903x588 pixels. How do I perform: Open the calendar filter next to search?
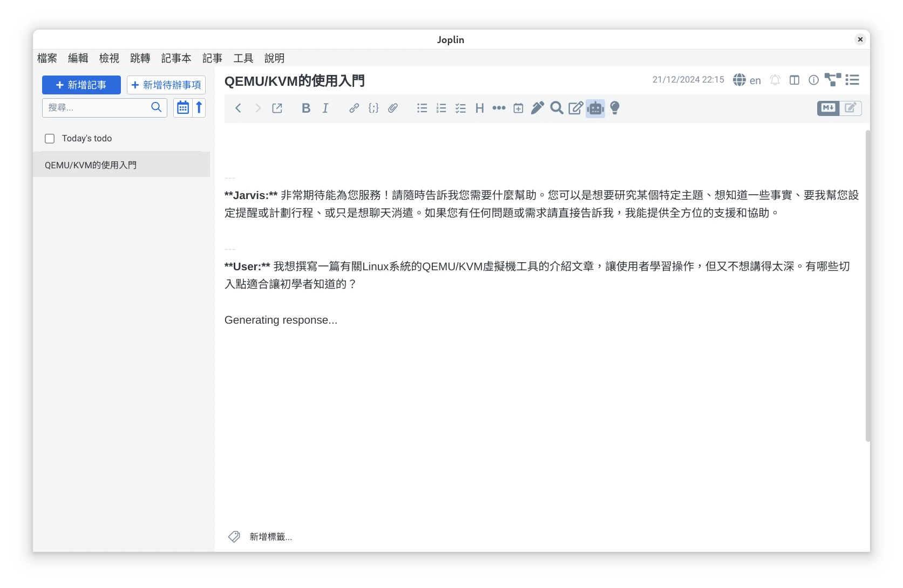tap(182, 107)
